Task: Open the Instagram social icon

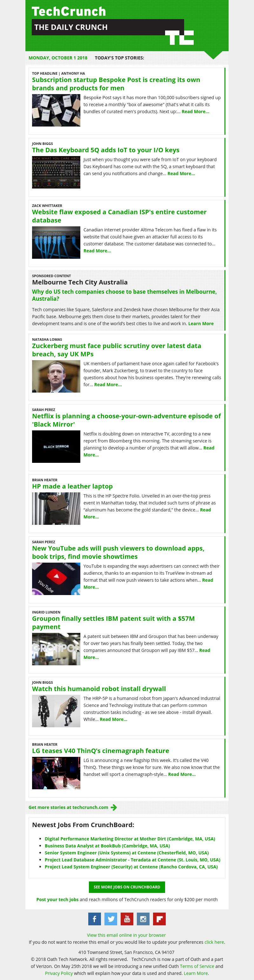Action: point(143,919)
